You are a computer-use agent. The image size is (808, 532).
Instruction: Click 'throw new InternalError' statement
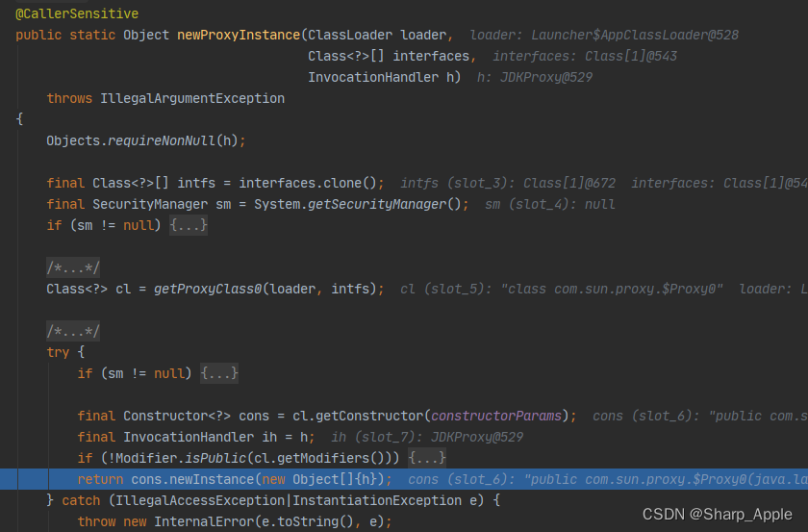click(235, 521)
